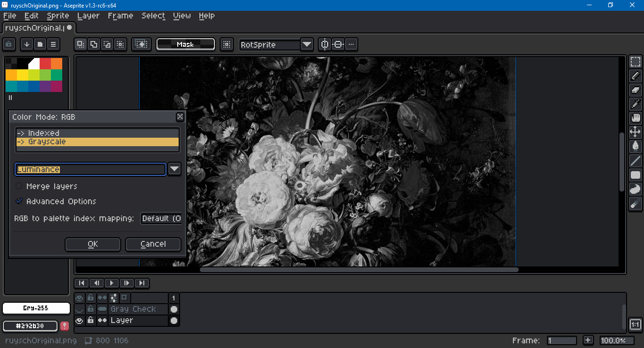Select the Rectangular Marquee tool
This screenshot has width=644, height=348.
tap(636, 62)
